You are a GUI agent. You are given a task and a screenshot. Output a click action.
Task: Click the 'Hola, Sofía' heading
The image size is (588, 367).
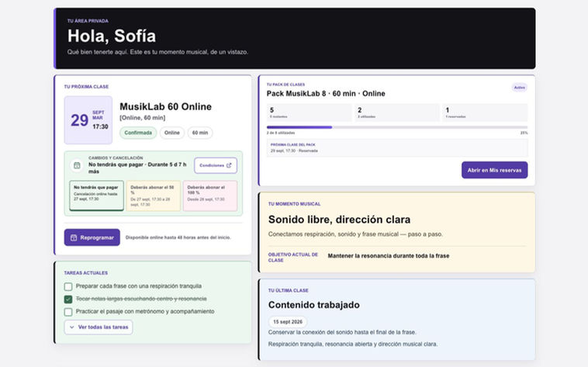pos(112,36)
